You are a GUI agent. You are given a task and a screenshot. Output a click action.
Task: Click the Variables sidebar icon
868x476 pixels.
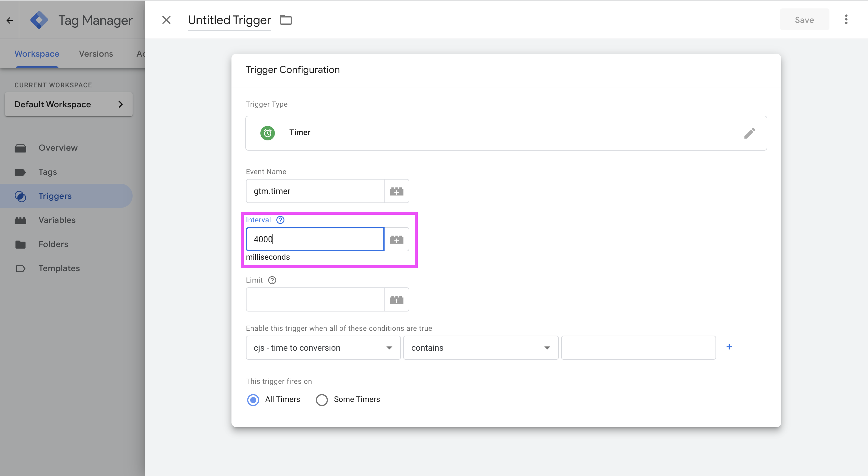coord(20,220)
